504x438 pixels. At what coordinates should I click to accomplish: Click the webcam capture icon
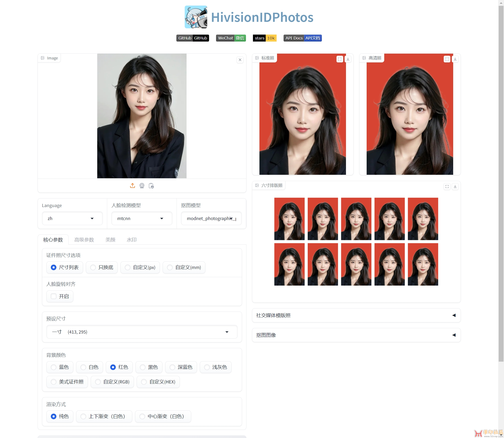tap(142, 186)
